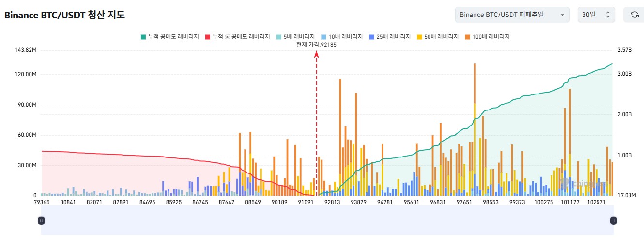Click the right axis value 1.00B

625,155
